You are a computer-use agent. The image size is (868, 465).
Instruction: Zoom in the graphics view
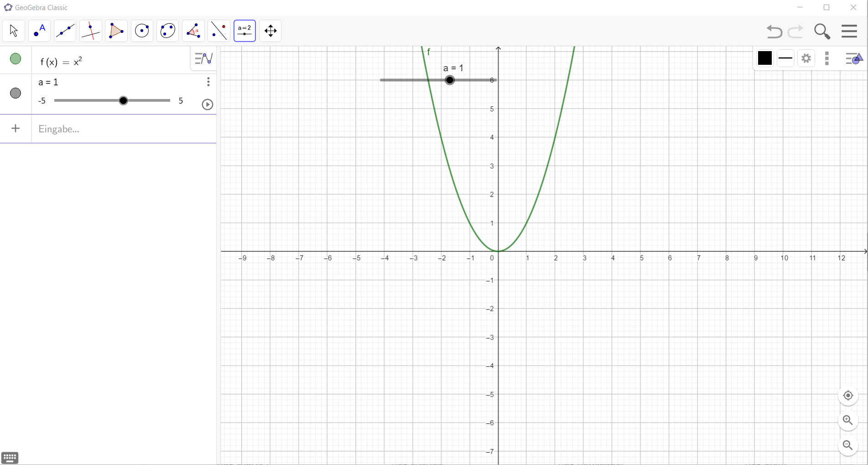pyautogui.click(x=848, y=420)
